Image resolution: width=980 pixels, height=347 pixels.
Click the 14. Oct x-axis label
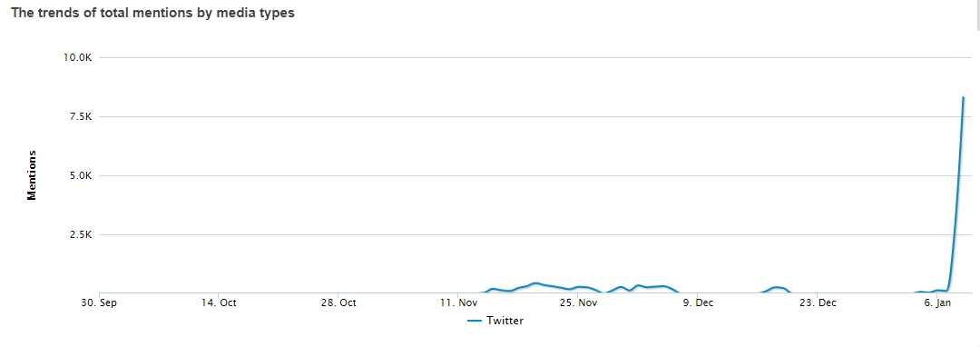[x=219, y=303]
